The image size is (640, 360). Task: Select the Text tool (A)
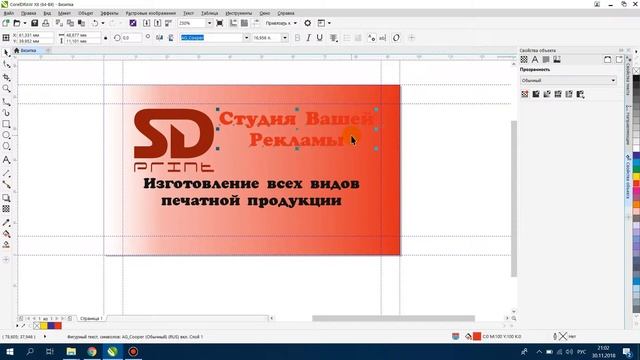[7, 160]
